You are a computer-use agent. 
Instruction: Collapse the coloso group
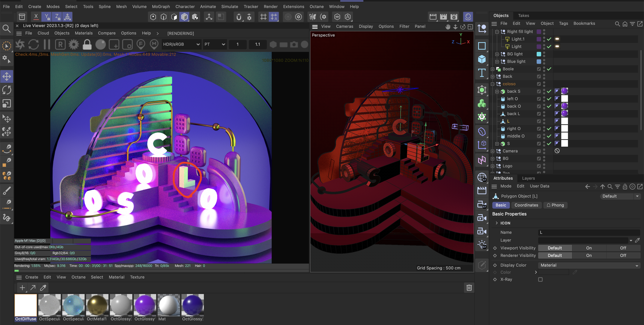[493, 84]
